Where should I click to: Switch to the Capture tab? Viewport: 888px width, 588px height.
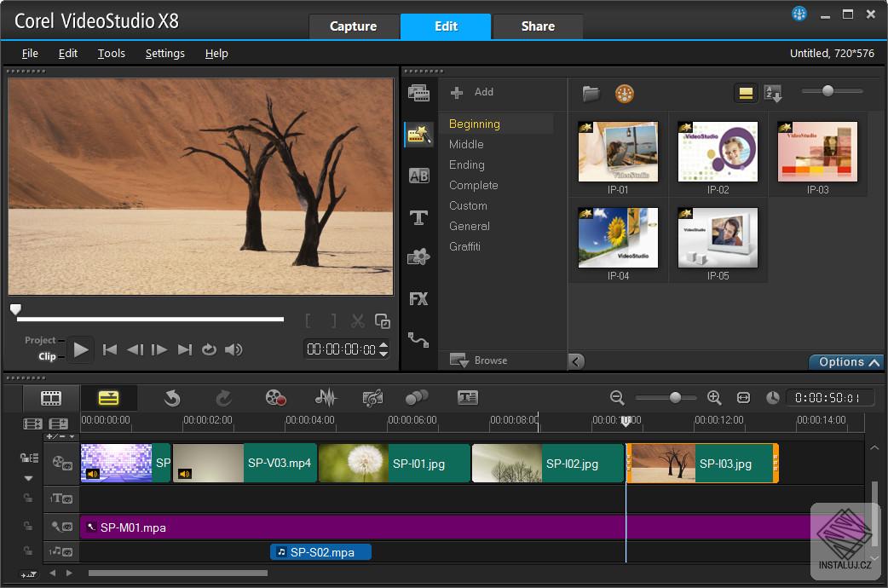click(354, 26)
